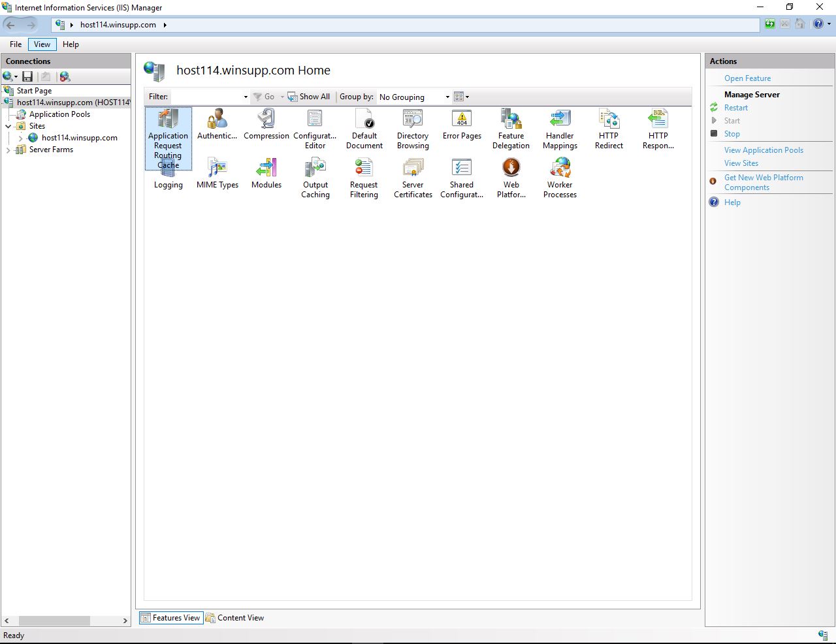Screen dimensions: 836x644
Task: Open the Request Filtering feature
Action: tap(364, 178)
